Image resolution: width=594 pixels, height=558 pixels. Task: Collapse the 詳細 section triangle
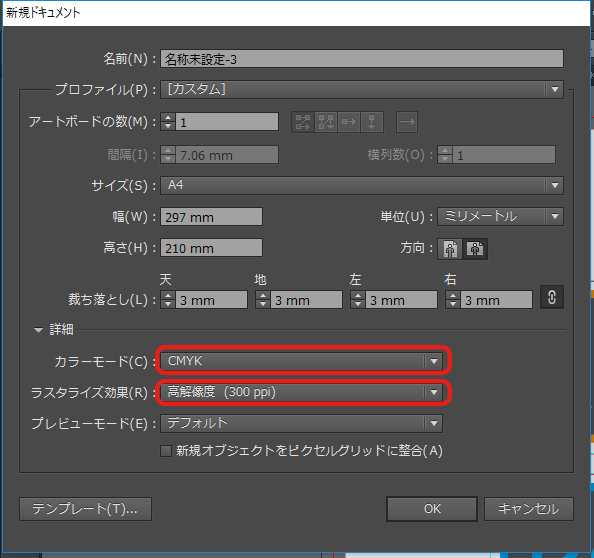click(38, 330)
